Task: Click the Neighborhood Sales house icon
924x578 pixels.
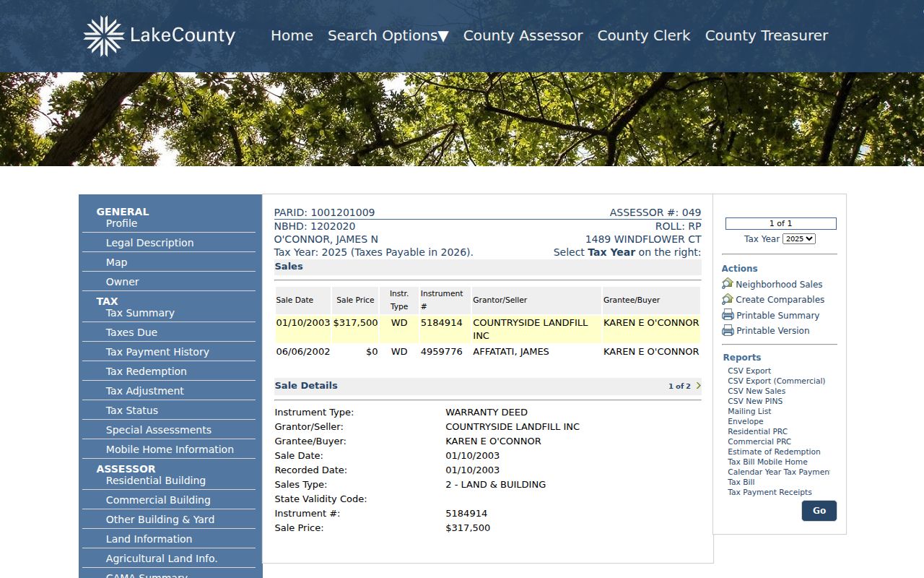Action: coord(728,284)
